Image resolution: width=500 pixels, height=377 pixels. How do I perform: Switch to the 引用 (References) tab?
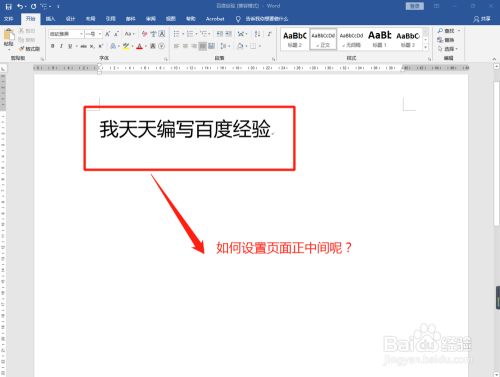pyautogui.click(x=110, y=19)
